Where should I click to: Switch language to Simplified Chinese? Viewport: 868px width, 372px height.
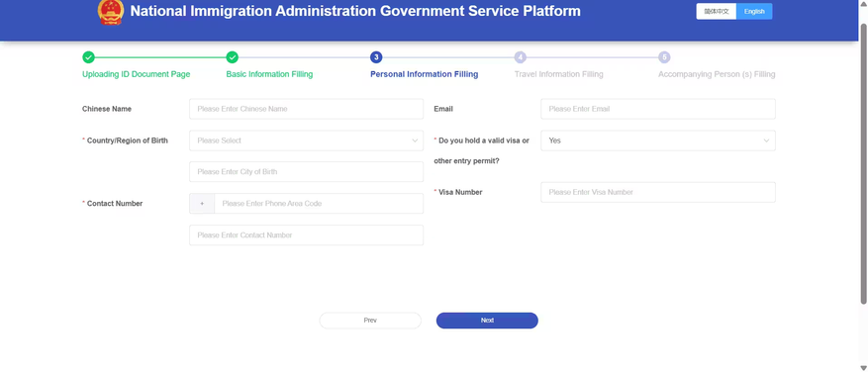(717, 11)
